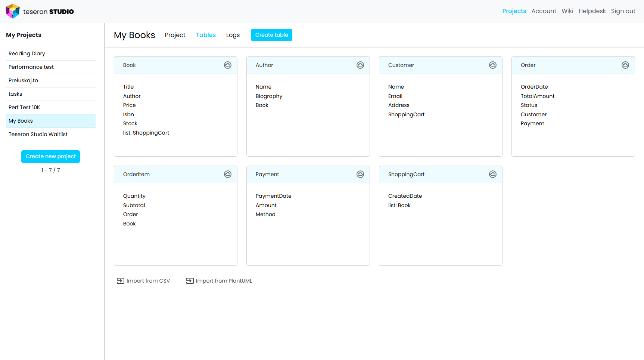Open the Wiki link in header

point(567,11)
